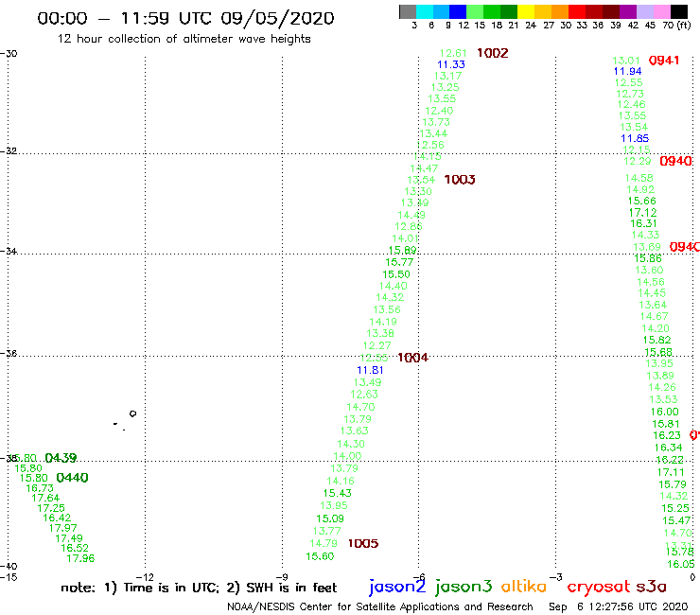Click the red time marker '0941'
This screenshot has width=700, height=615.
click(x=664, y=61)
